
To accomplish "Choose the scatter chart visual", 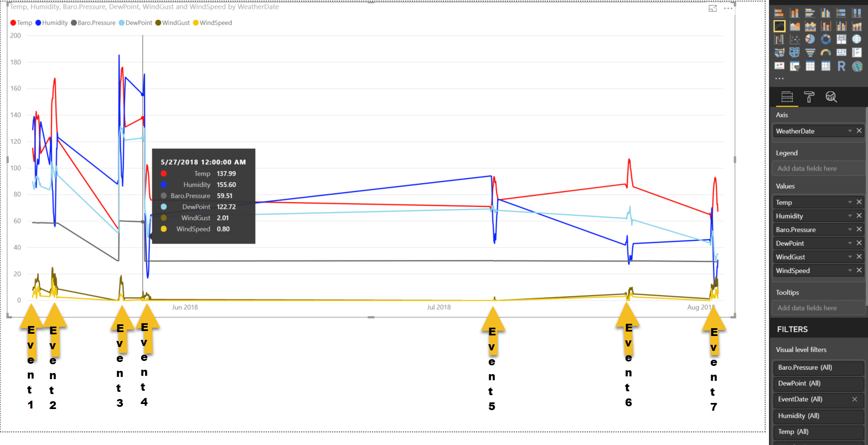I will click(795, 39).
